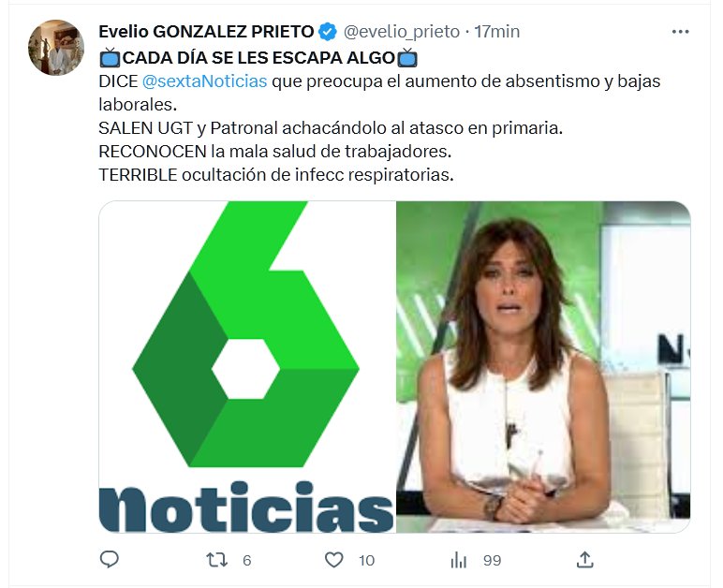Click the tweet text about infecc respiratorias

[276, 175]
